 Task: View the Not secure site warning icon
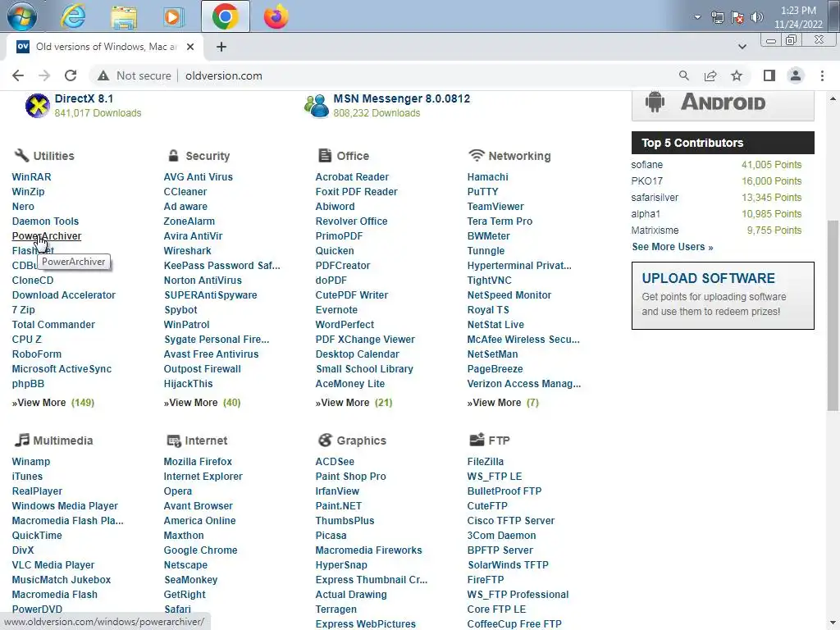pos(103,76)
